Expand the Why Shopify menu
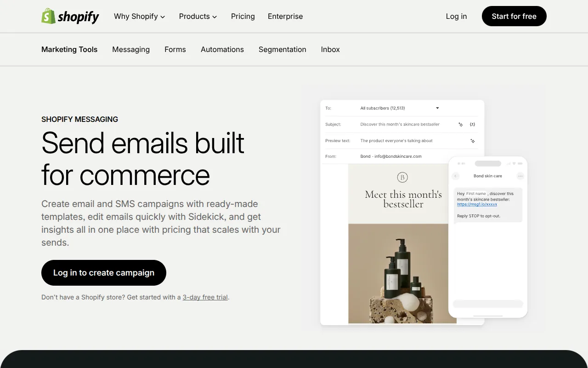The image size is (588, 368). click(x=140, y=17)
